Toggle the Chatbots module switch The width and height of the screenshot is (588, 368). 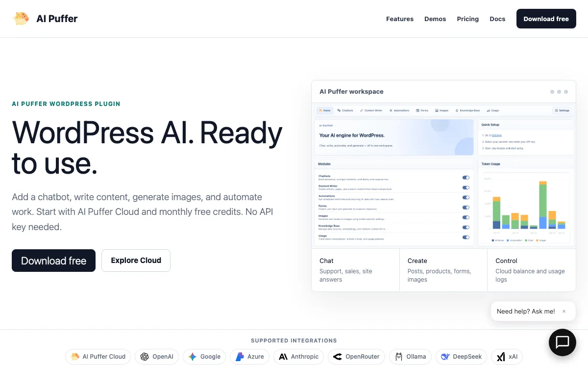pyautogui.click(x=466, y=178)
